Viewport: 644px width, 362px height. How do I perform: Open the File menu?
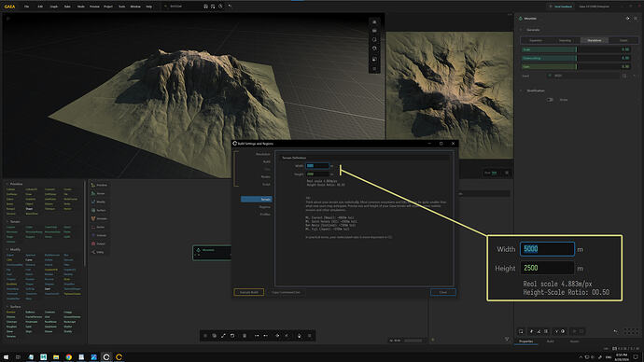click(27, 7)
